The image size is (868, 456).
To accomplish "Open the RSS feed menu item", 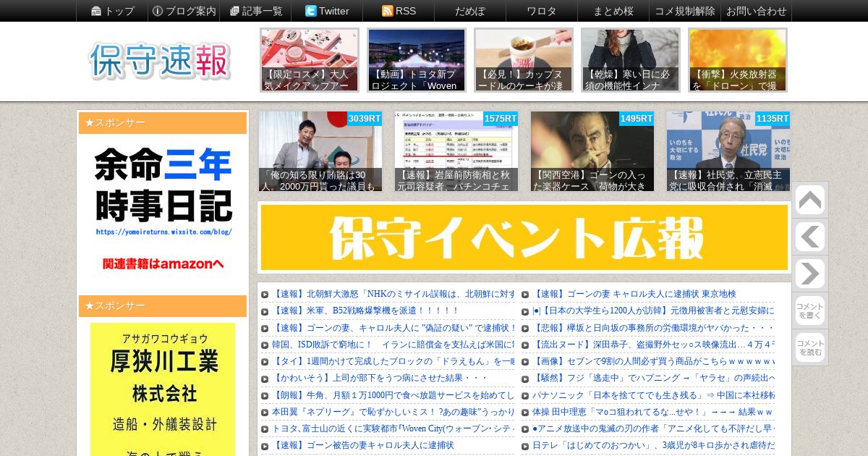I will click(399, 11).
